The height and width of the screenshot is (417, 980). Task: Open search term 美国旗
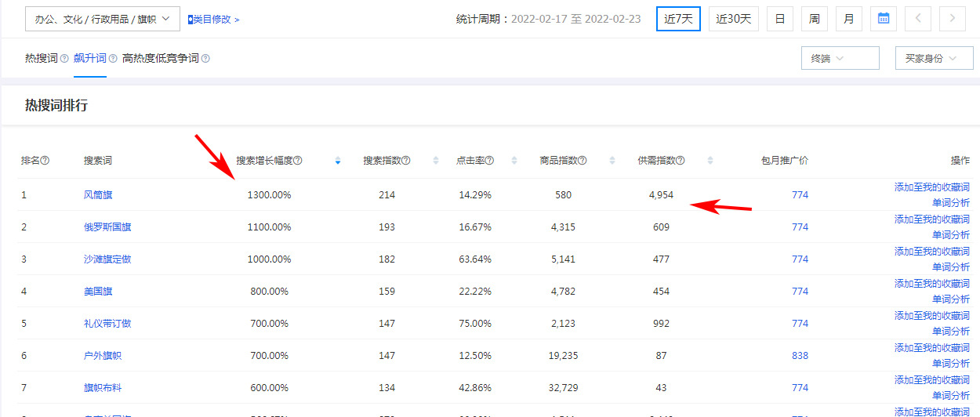point(98,292)
